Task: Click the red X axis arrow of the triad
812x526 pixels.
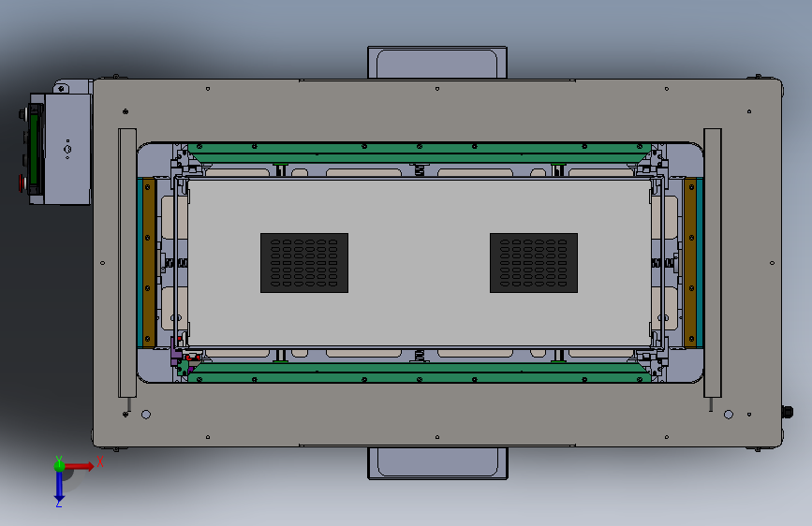Action: pyautogui.click(x=79, y=466)
